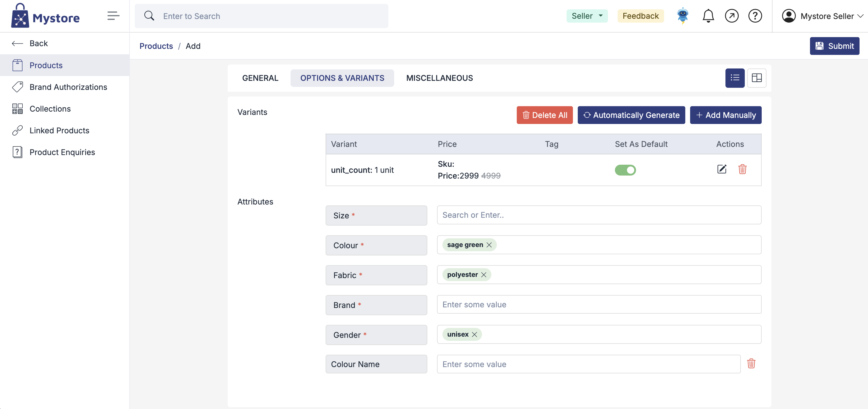Select the list layout view icon
The image size is (868, 409).
point(735,78)
